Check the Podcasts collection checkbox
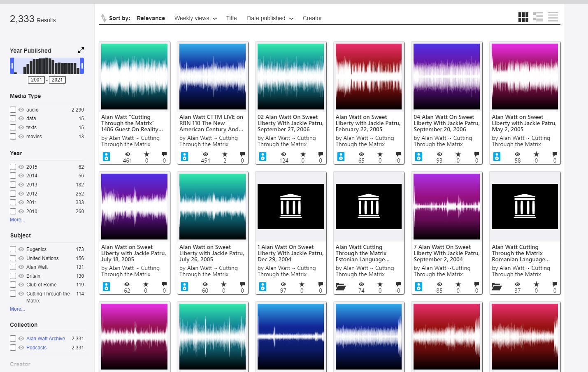This screenshot has height=372, width=588. pyautogui.click(x=13, y=348)
